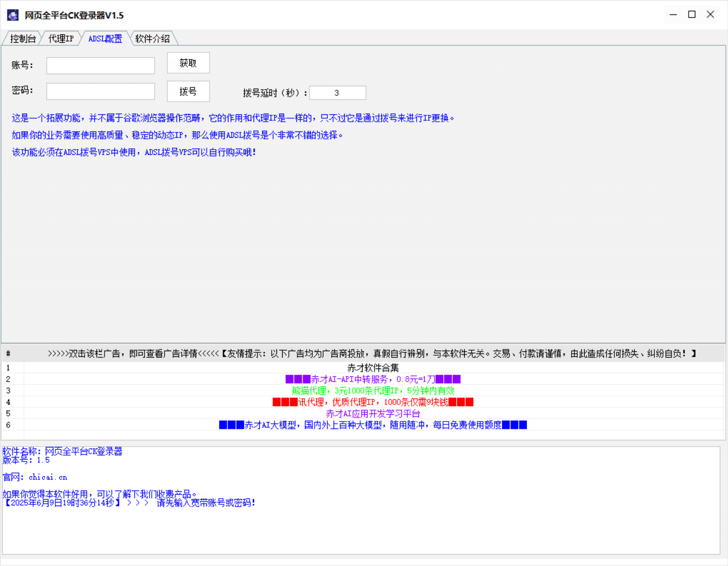Click the 拨号 button
The width and height of the screenshot is (728, 566).
[188, 91]
